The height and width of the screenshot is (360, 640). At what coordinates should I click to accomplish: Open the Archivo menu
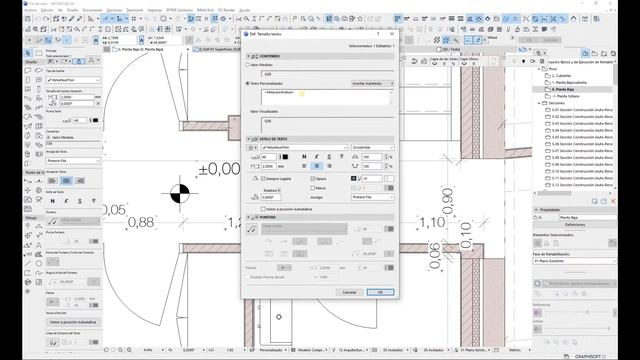coord(31,10)
